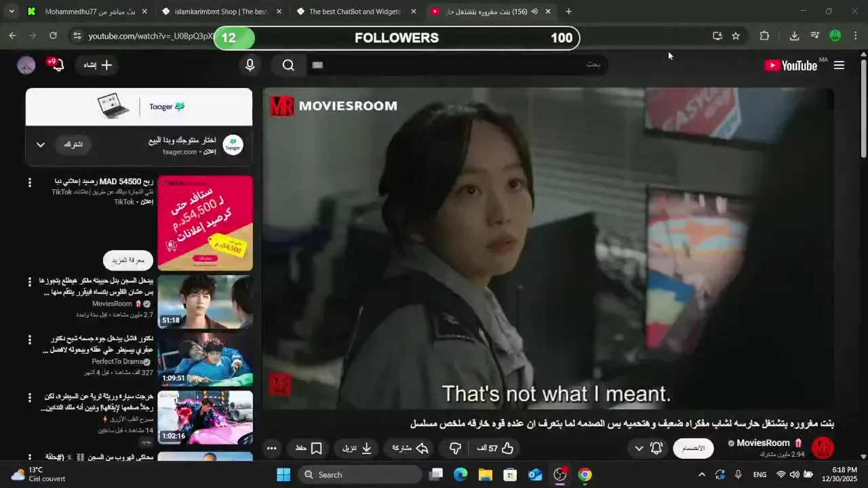Open the MoviesRoom channel name link
The width and height of the screenshot is (868, 488).
click(763, 443)
